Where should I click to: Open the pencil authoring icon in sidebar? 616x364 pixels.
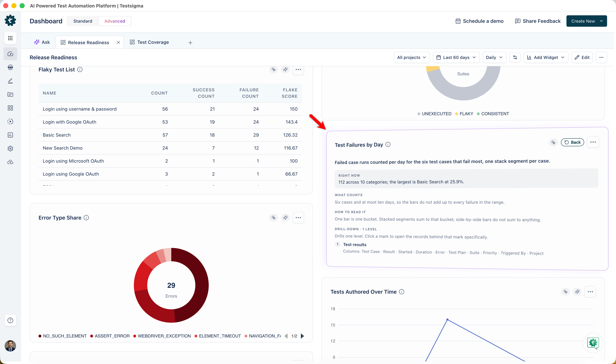(10, 81)
